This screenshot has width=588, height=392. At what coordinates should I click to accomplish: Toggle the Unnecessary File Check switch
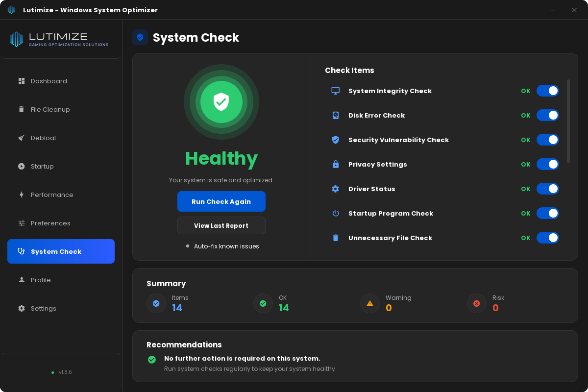coord(548,238)
